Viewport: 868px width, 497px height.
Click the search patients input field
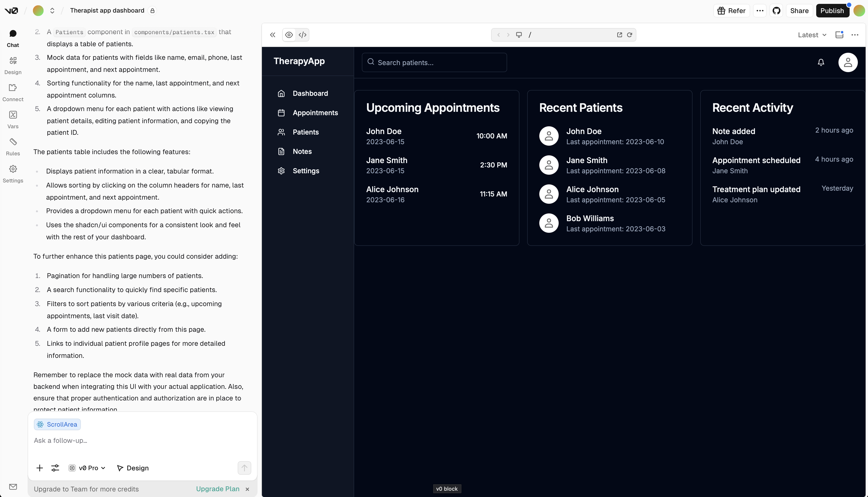[434, 62]
